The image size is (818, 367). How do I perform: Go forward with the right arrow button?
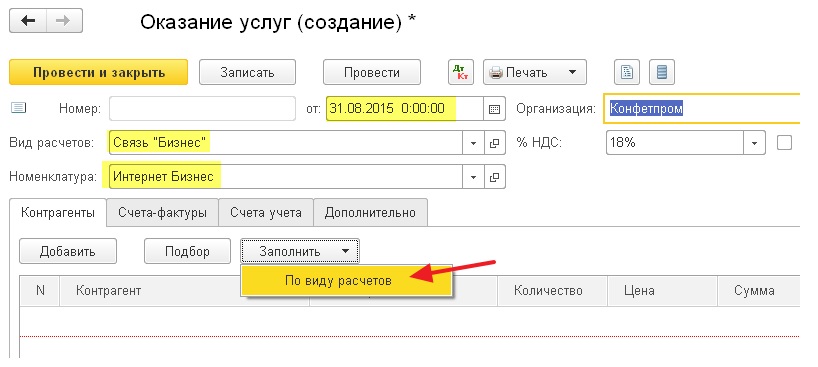(64, 20)
